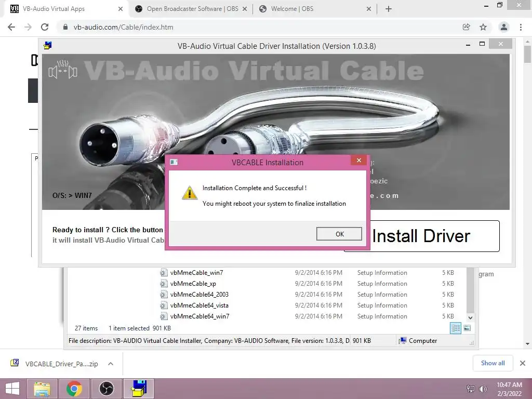Reload the vb-audio page

[45, 27]
